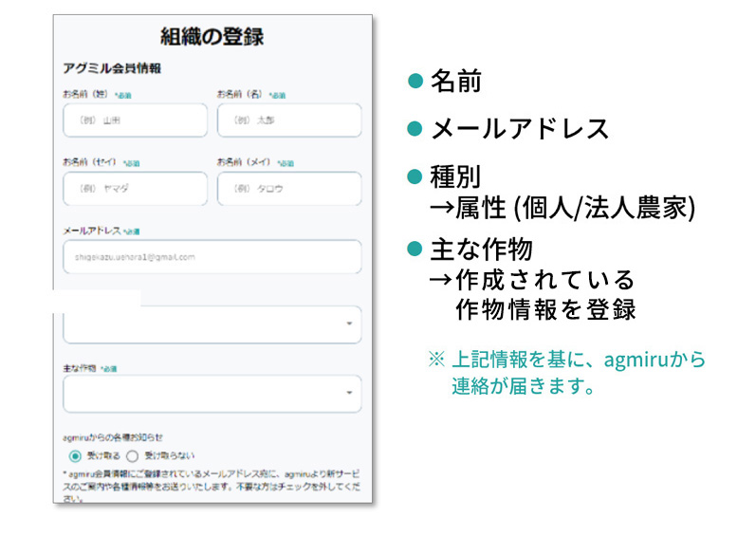Select the 受け取る radio button
Screen dimensions: 756x555
pyautogui.click(x=76, y=455)
